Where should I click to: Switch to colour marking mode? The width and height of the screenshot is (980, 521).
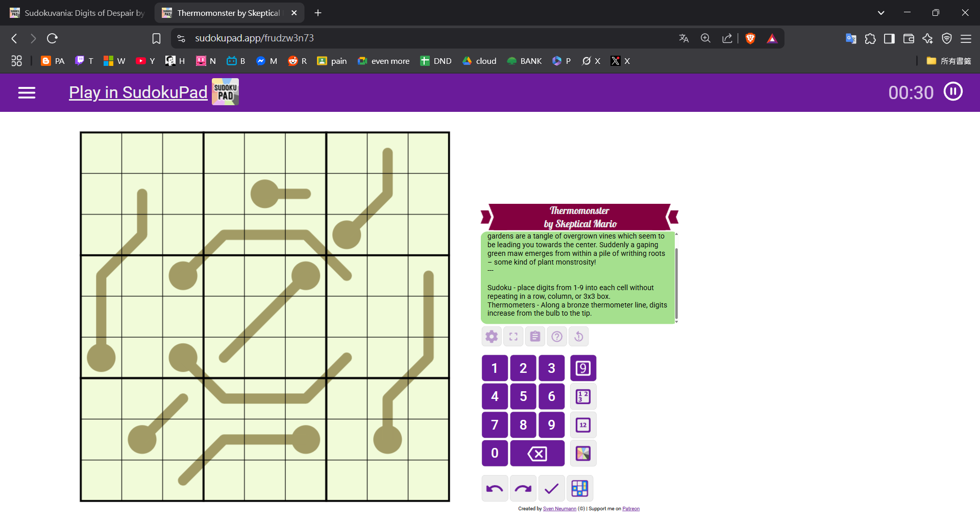pos(583,453)
